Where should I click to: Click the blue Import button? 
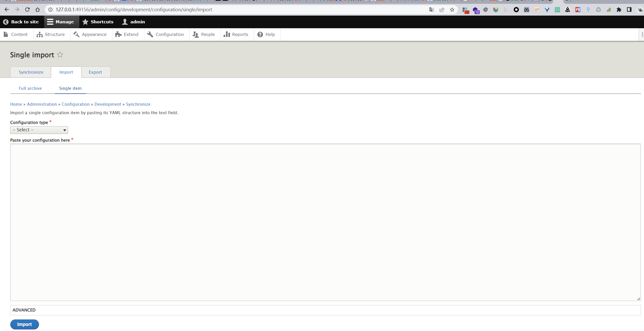point(25,324)
